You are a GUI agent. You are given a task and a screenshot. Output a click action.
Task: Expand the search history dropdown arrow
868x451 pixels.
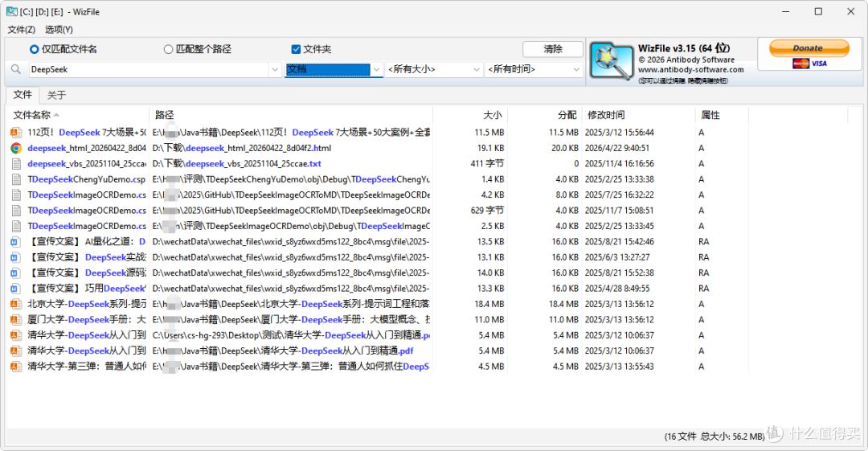tap(275, 70)
